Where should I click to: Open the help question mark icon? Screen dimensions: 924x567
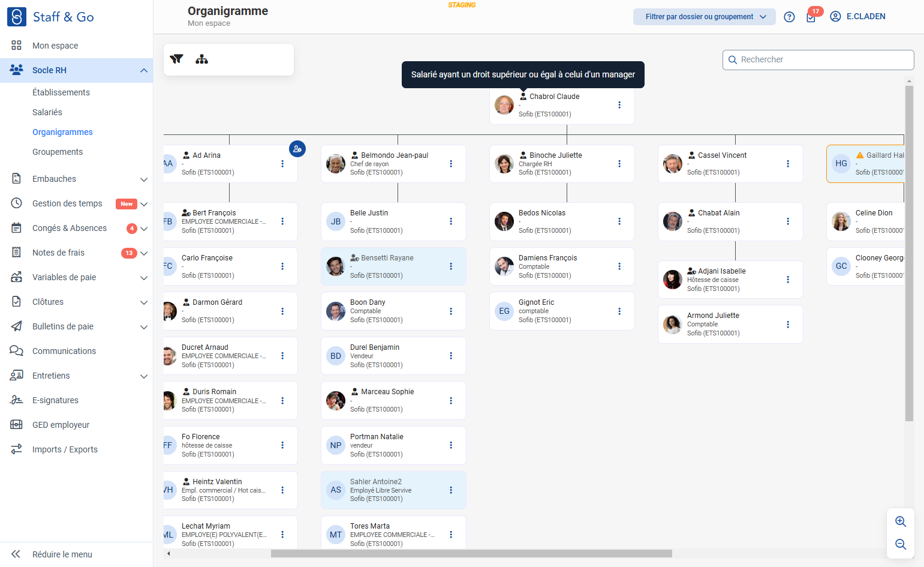point(789,17)
